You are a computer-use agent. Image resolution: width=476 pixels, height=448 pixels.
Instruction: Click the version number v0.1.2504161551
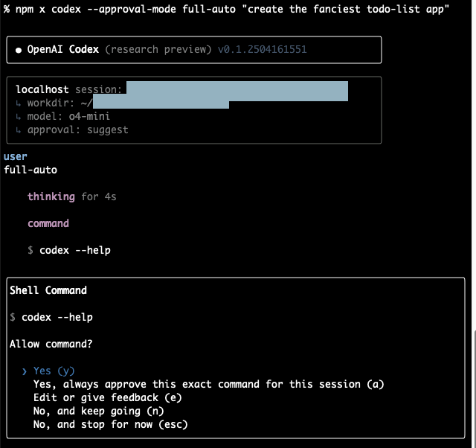[263, 49]
